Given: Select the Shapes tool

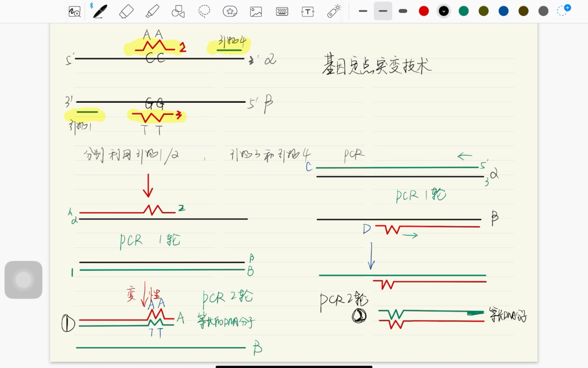Looking at the screenshot, I should click(x=178, y=11).
